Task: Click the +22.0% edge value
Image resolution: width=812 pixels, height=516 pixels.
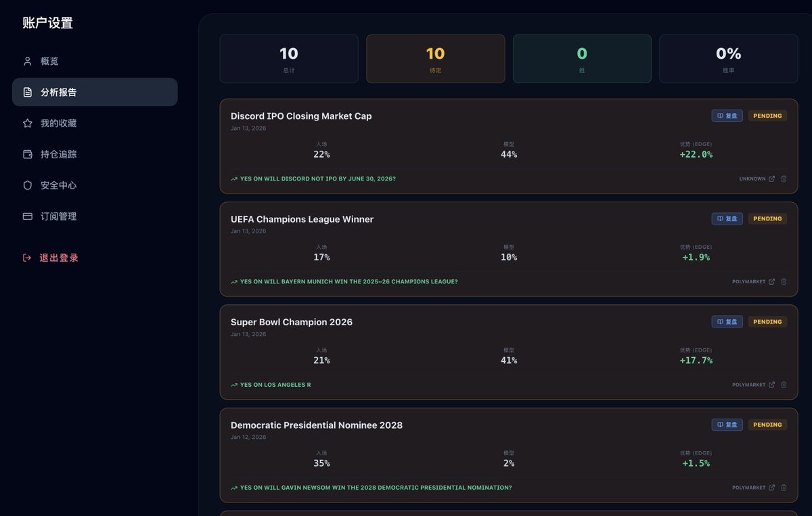Action: [696, 154]
